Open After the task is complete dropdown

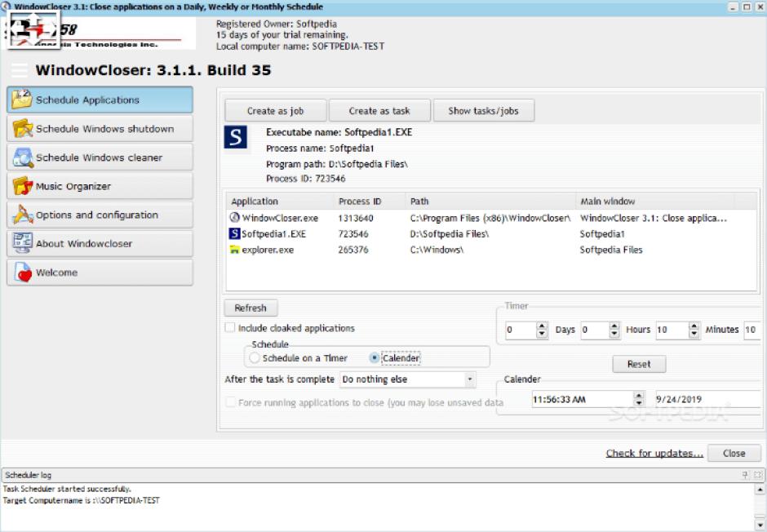pyautogui.click(x=470, y=379)
